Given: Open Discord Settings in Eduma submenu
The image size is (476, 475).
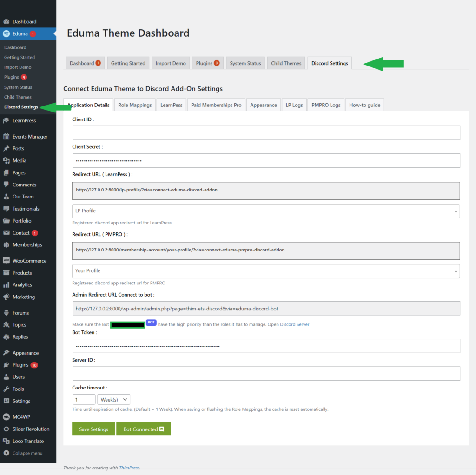Looking at the screenshot, I should [21, 107].
